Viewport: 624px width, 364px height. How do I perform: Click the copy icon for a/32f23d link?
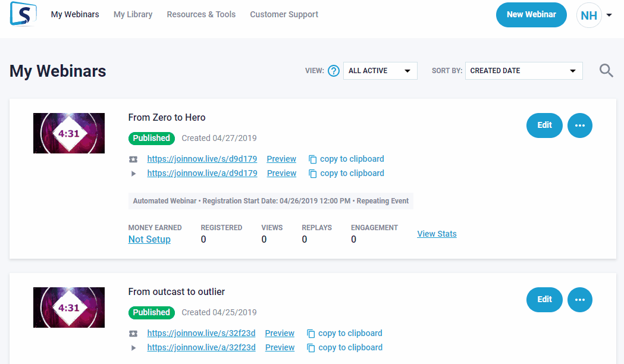(x=311, y=348)
